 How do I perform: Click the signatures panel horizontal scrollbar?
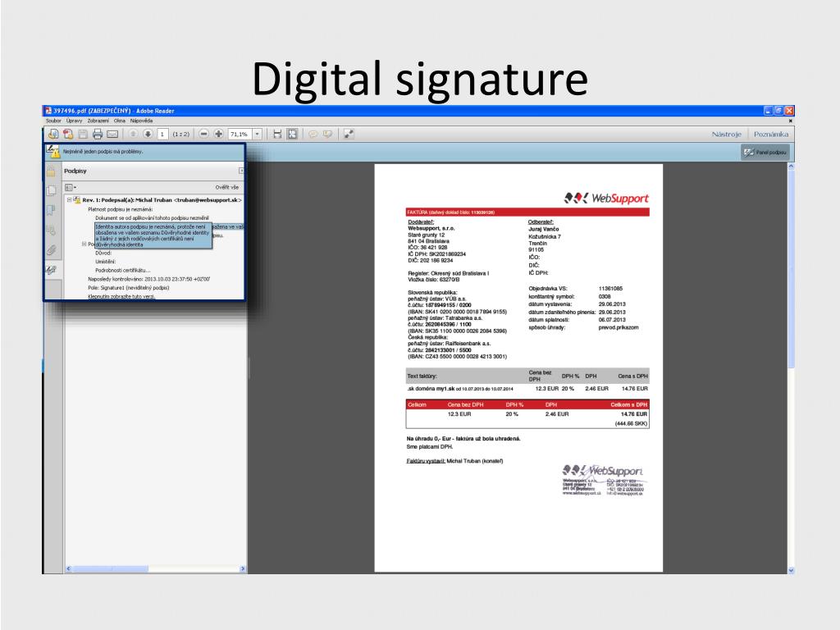click(111, 568)
